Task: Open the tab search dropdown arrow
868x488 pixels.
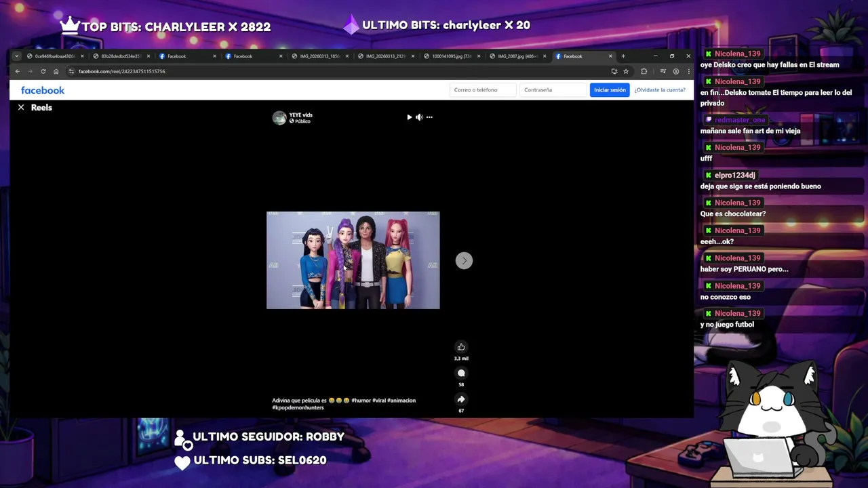Action: pos(17,56)
